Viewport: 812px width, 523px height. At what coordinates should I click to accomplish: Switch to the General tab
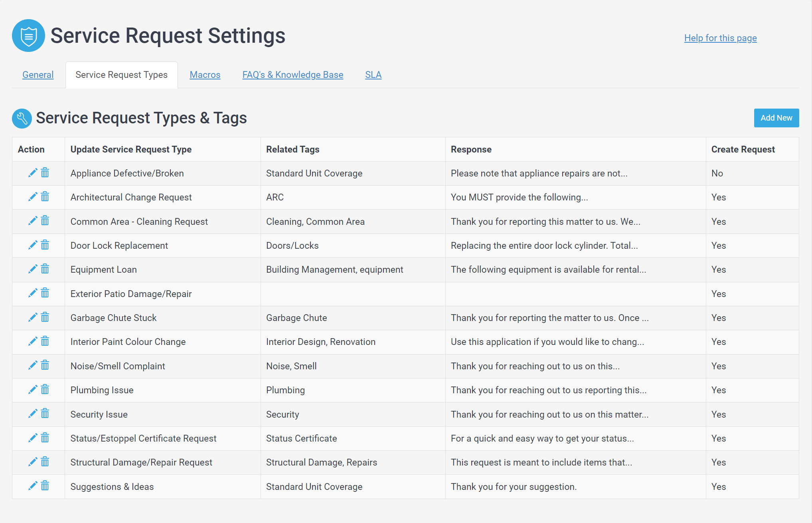click(x=38, y=75)
